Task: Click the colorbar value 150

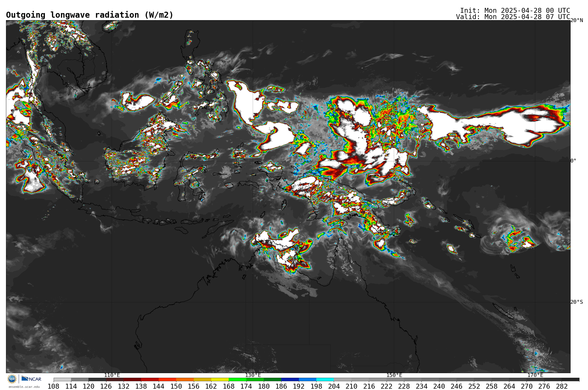Action: (x=176, y=386)
